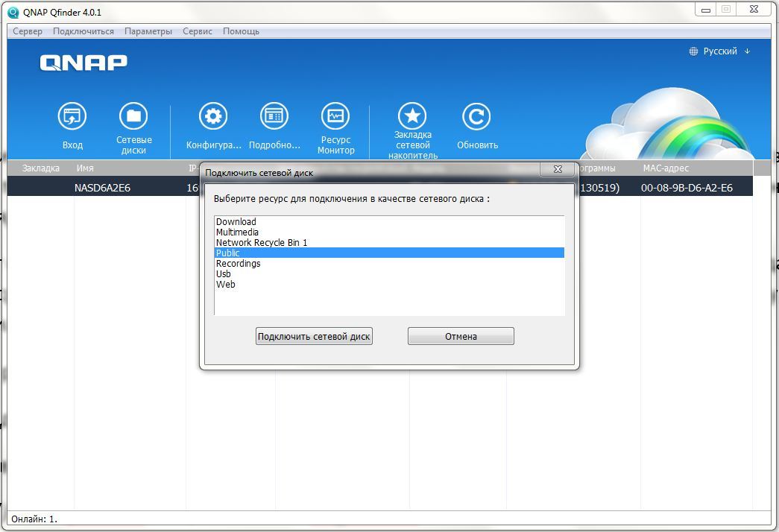
Task: Open the Русский language dropdown
Action: 719,51
